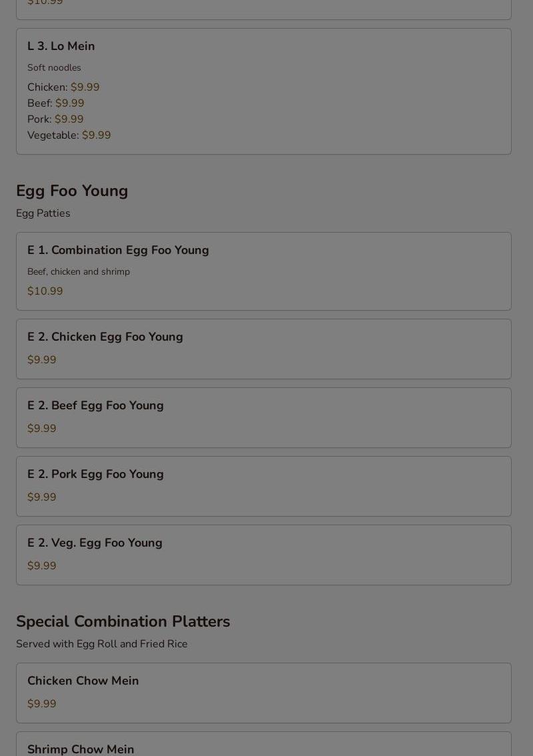
Task: Select Pork Lo Mein price option
Action: [x=55, y=119]
